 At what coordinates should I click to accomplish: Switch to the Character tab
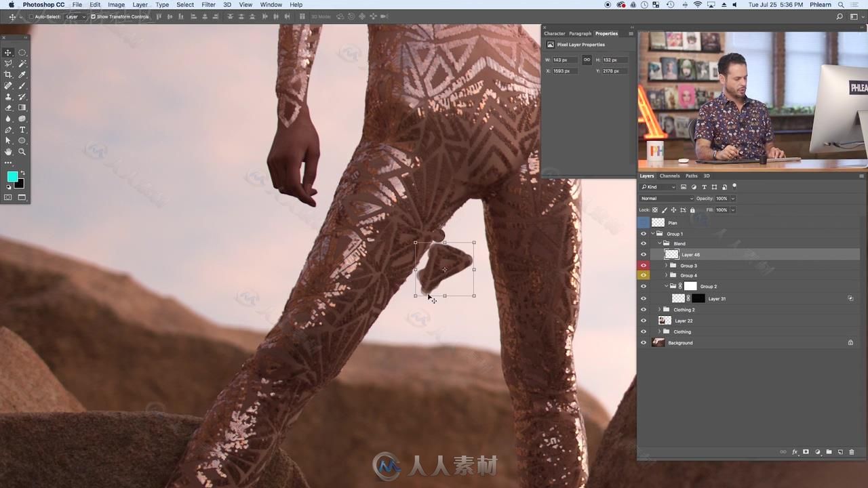click(554, 33)
